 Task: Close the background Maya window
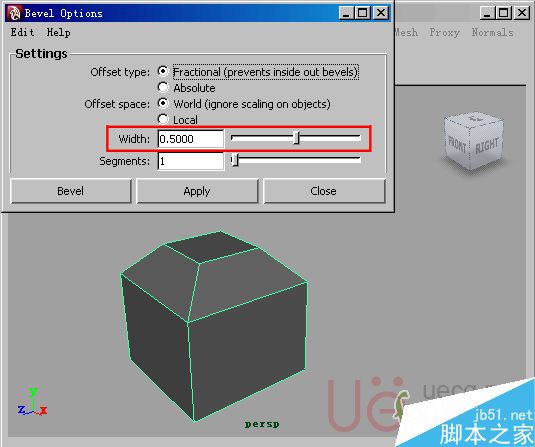(522, 13)
